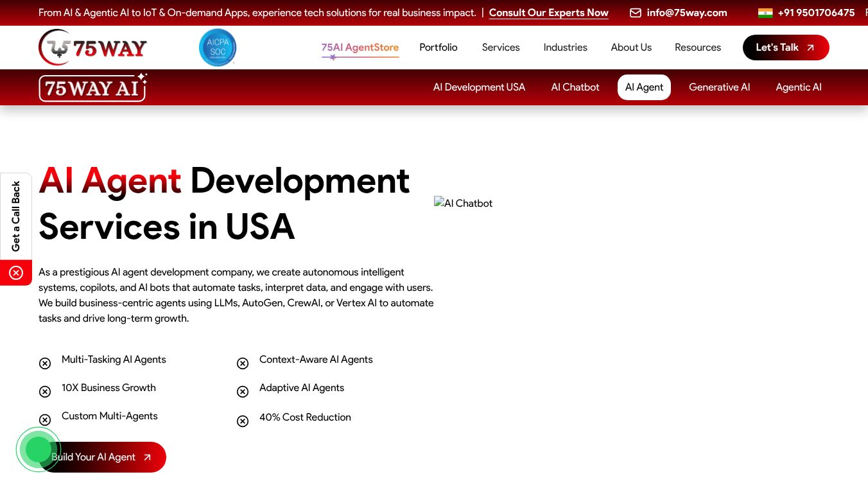This screenshot has height=488, width=868.
Task: Switch to the Agentic AI tab
Action: [x=799, y=87]
